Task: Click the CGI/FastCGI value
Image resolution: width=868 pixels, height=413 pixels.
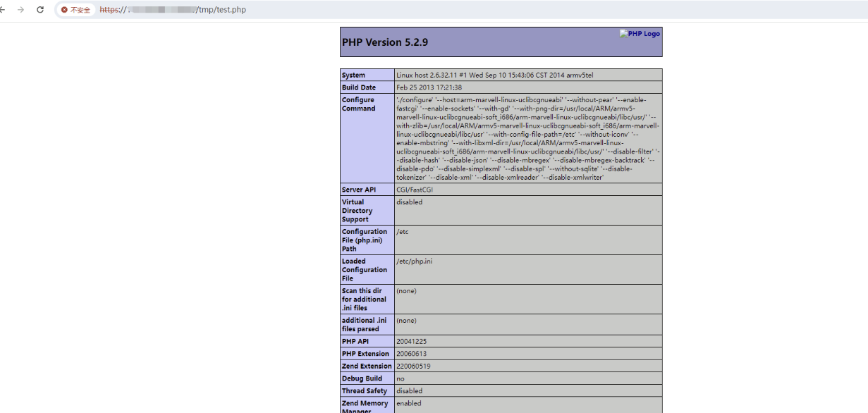Action: click(x=416, y=190)
